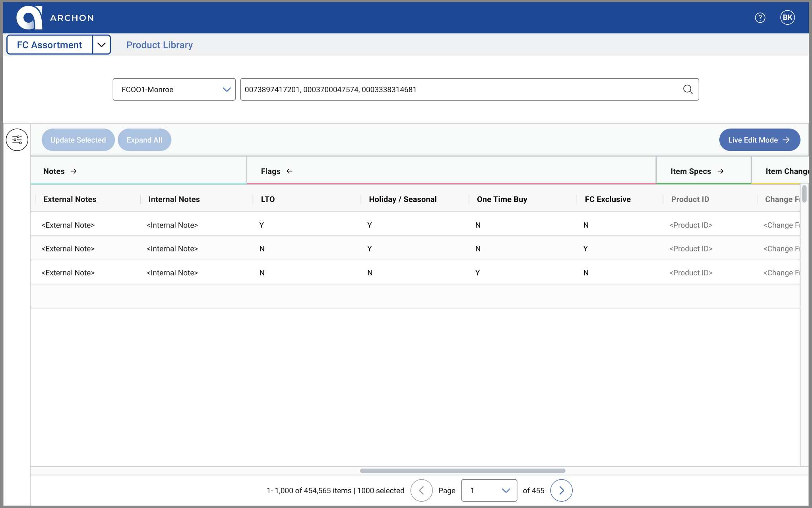
Task: Collapse the Flags column group arrow
Action: coord(289,171)
